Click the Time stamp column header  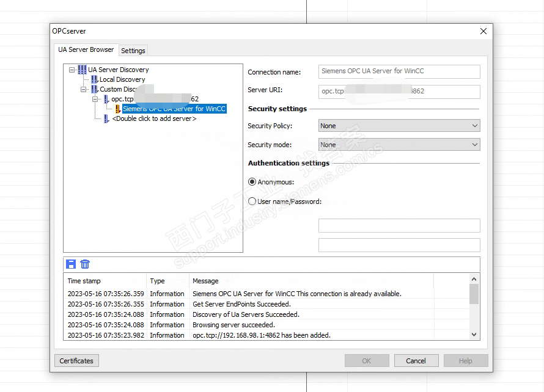(x=106, y=281)
